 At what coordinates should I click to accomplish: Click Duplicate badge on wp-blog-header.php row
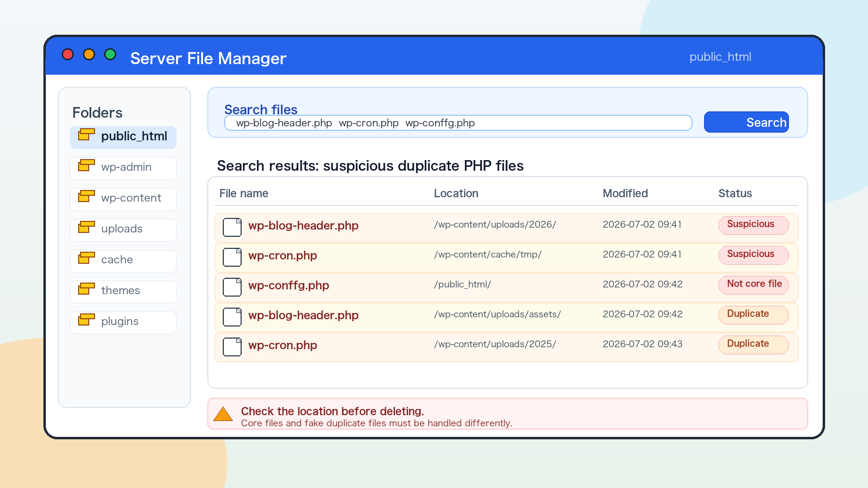[x=753, y=315]
